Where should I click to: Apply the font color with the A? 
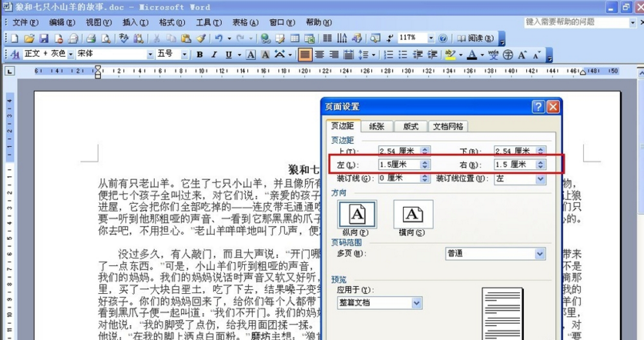coord(472,54)
